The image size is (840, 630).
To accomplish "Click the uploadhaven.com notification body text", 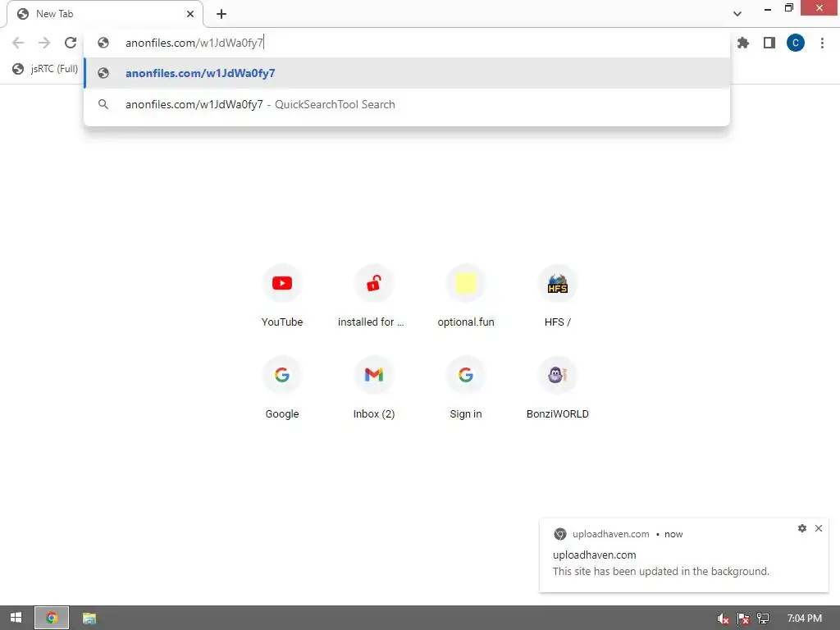I will (x=660, y=572).
